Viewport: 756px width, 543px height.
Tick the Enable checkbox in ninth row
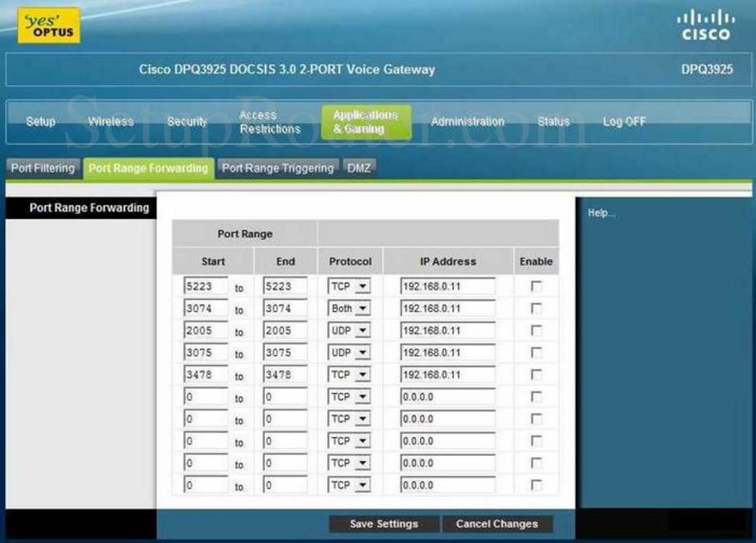(535, 463)
